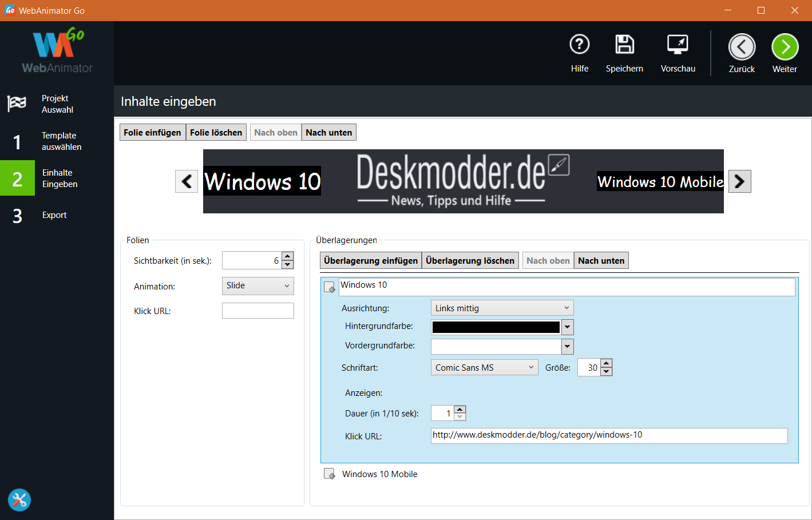Click the Folien Klick URL field
Screen dimensions: 812x520
click(x=258, y=311)
